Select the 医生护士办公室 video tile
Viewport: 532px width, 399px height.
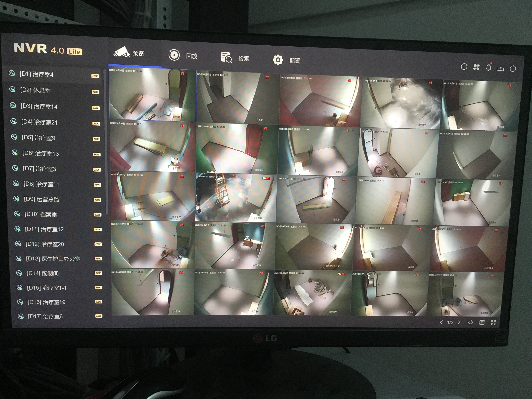pos(314,246)
